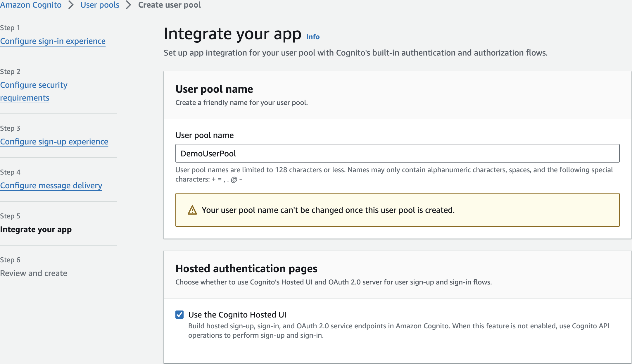Click the Integrate your app page title

pyautogui.click(x=232, y=34)
